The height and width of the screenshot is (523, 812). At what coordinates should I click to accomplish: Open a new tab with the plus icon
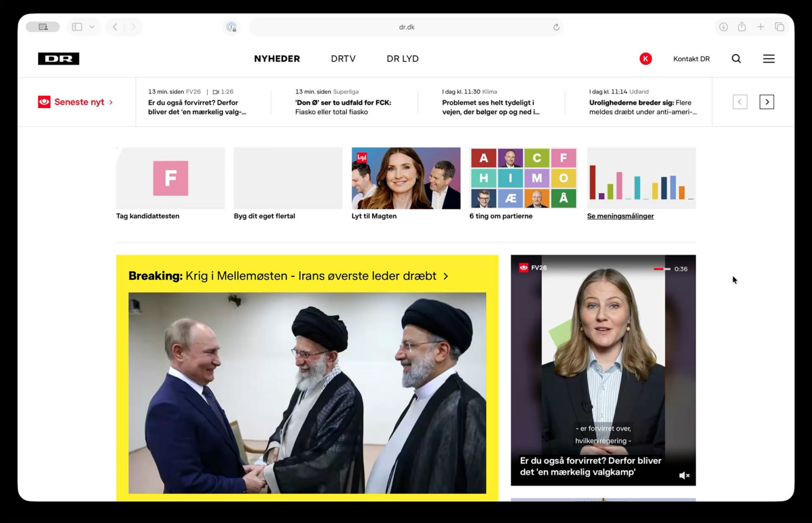tap(761, 27)
